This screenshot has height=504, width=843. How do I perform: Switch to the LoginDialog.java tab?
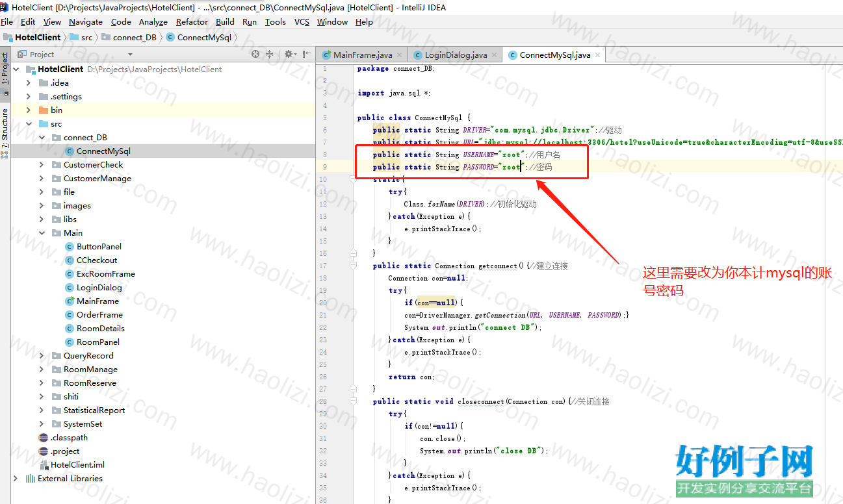click(456, 55)
